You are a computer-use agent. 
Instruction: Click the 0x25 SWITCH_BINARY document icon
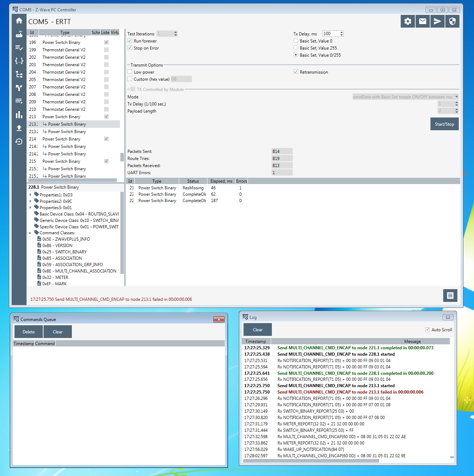click(39, 252)
